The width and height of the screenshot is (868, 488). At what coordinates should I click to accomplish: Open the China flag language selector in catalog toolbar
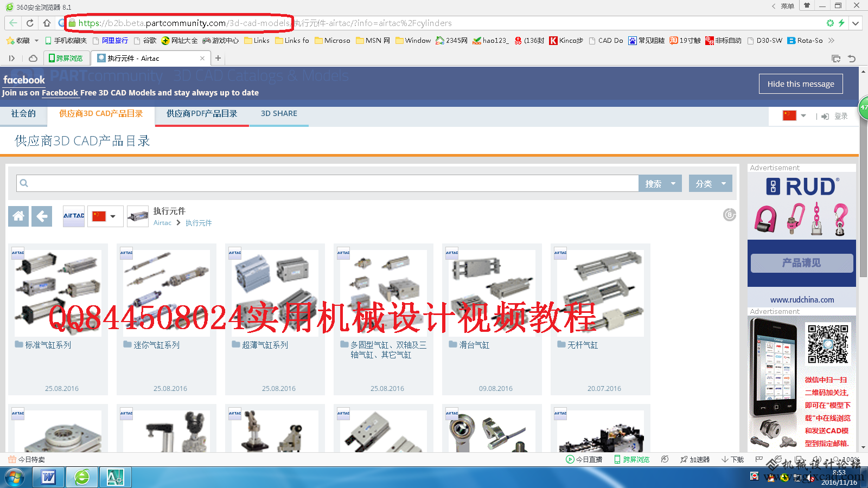tap(105, 216)
